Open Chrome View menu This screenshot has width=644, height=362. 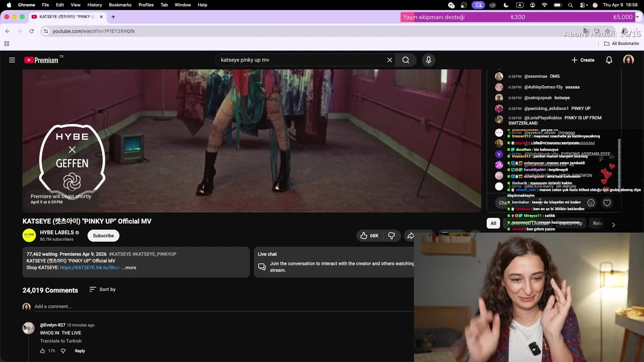coord(75,5)
